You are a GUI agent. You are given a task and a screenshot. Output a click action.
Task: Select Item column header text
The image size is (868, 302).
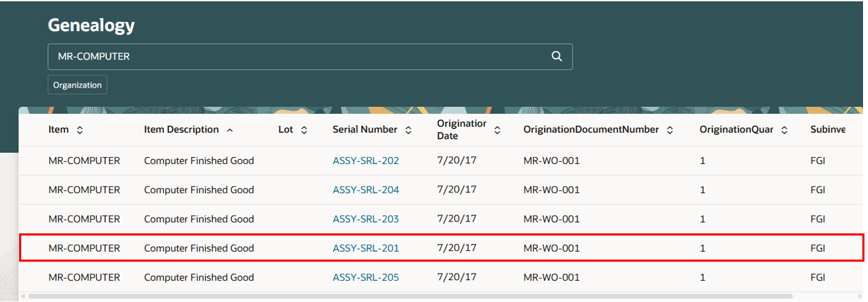[59, 130]
